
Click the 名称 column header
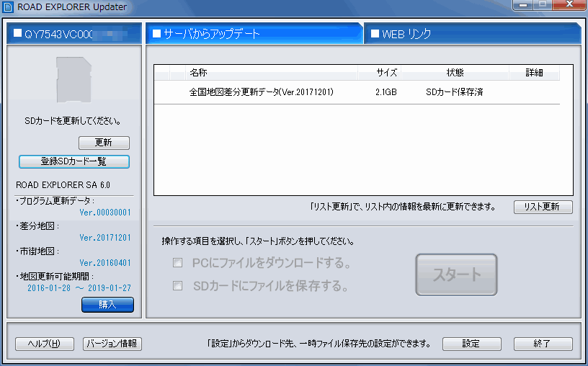(x=272, y=73)
